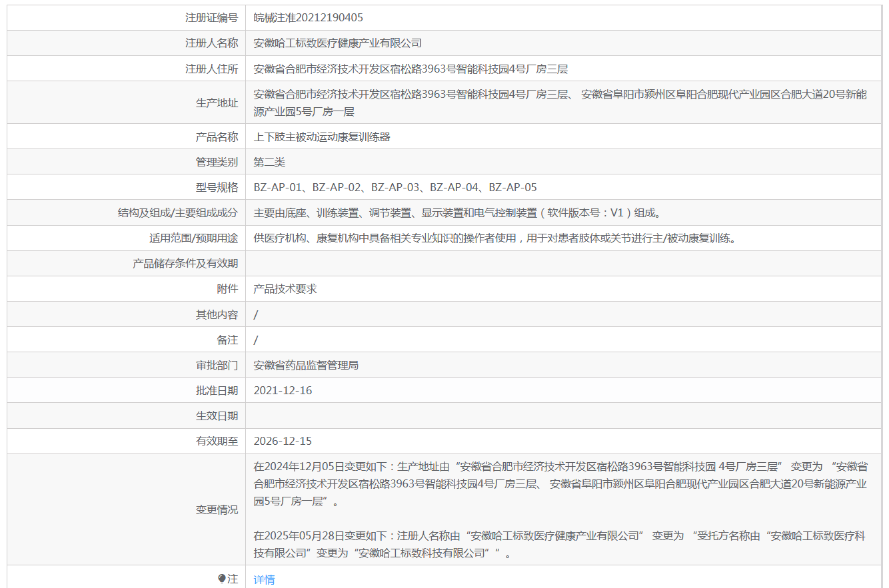889x588 pixels.
Task: Select the 注册人名称 label
Action: coord(211,43)
